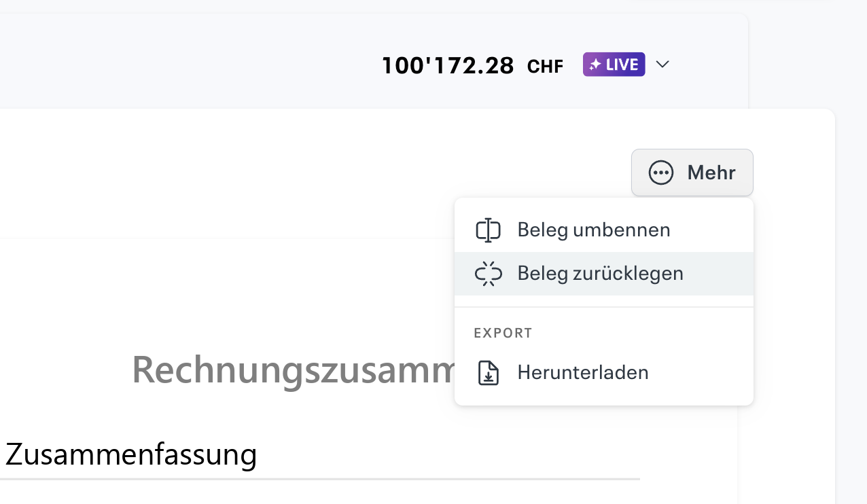The width and height of the screenshot is (867, 504).
Task: Click the CHF currency label
Action: (x=545, y=65)
